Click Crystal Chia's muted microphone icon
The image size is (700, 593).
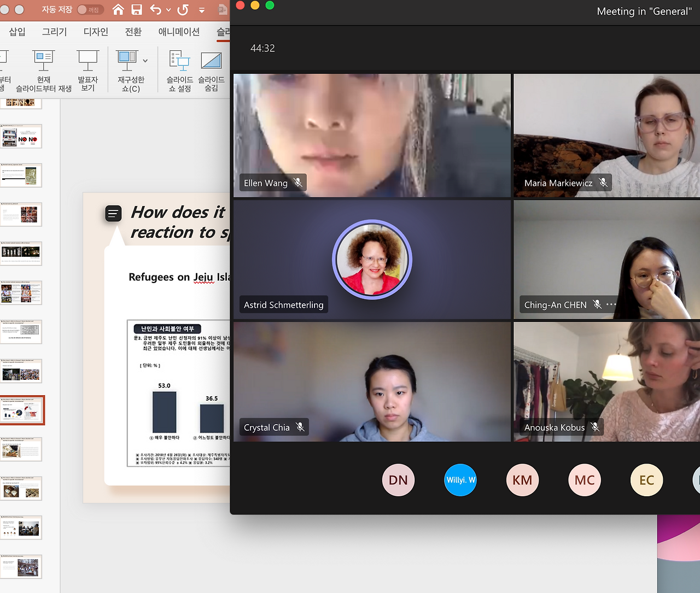[300, 427]
